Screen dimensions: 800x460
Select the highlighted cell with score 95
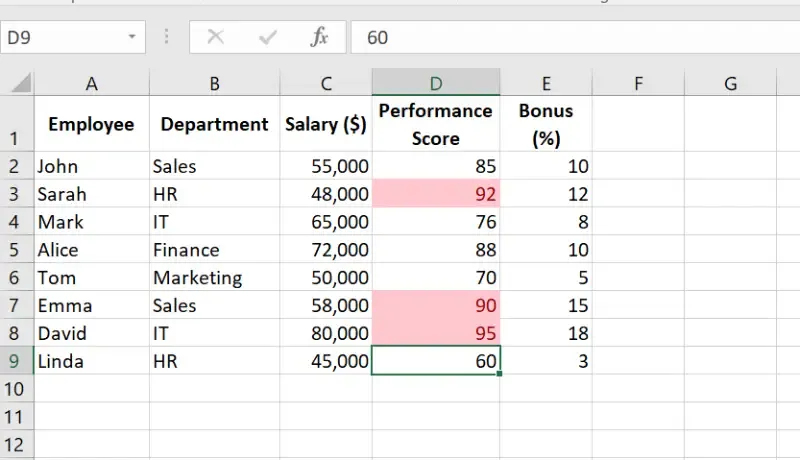436,333
